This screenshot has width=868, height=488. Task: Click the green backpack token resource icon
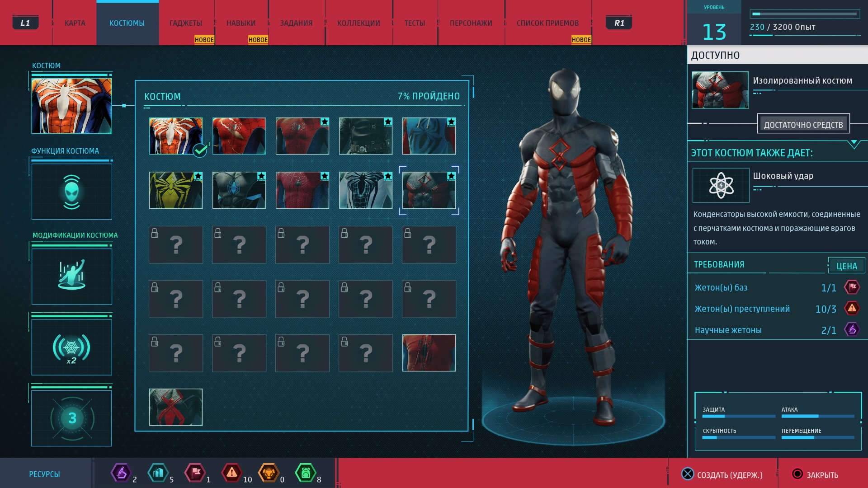click(305, 473)
